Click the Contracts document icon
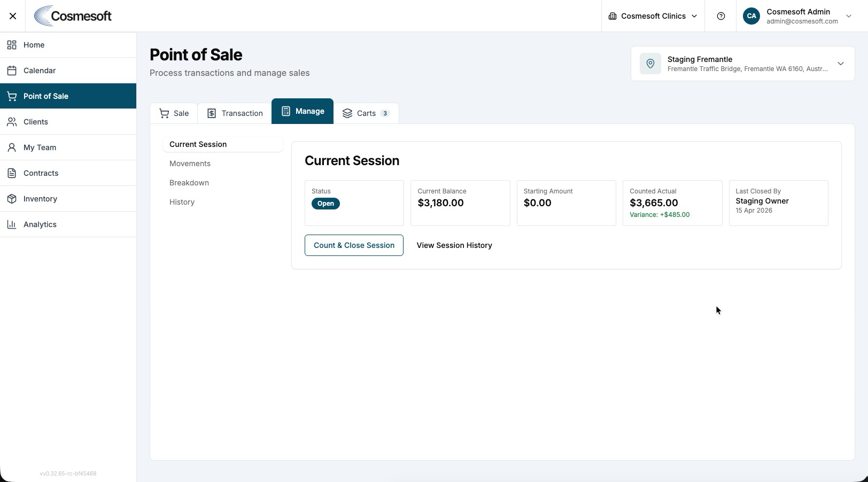Image resolution: width=868 pixels, height=482 pixels. point(12,173)
